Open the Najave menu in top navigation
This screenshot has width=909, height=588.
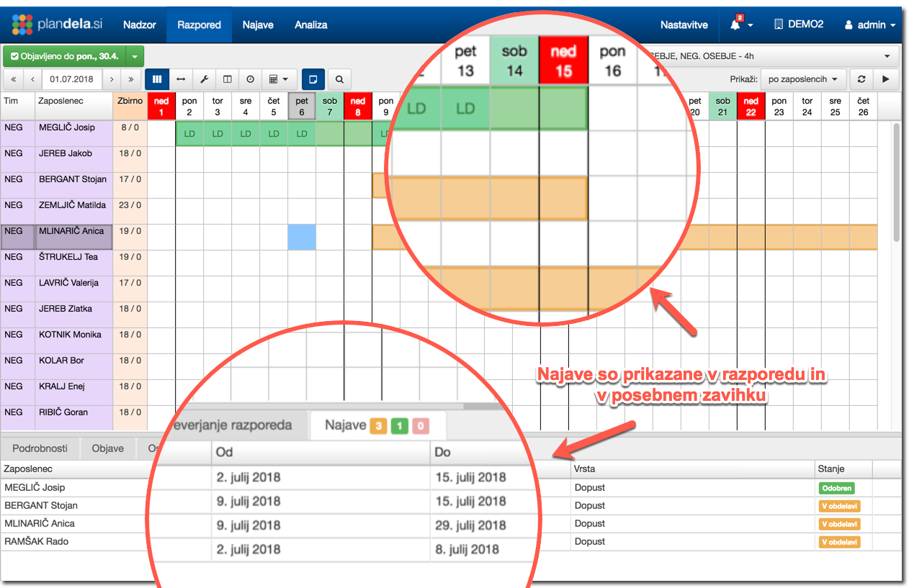(x=258, y=24)
